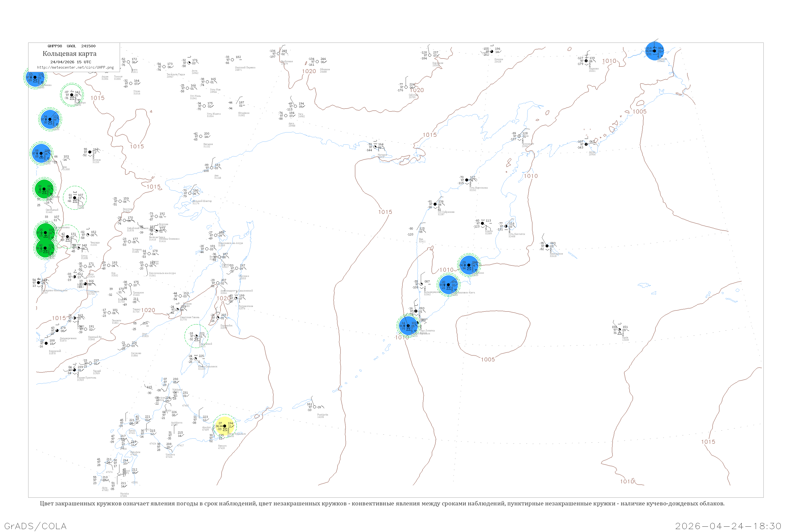Click the 2026-04-24-18:30 timestamp at bottom right
Image resolution: width=798 pixels, height=532 pixels.
coord(728,526)
